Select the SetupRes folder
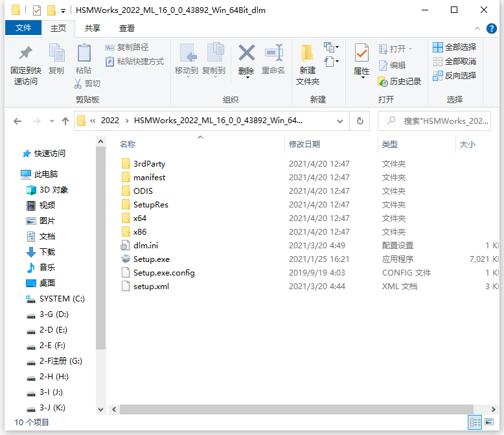Viewport: 504px width, 435px height. [x=145, y=205]
